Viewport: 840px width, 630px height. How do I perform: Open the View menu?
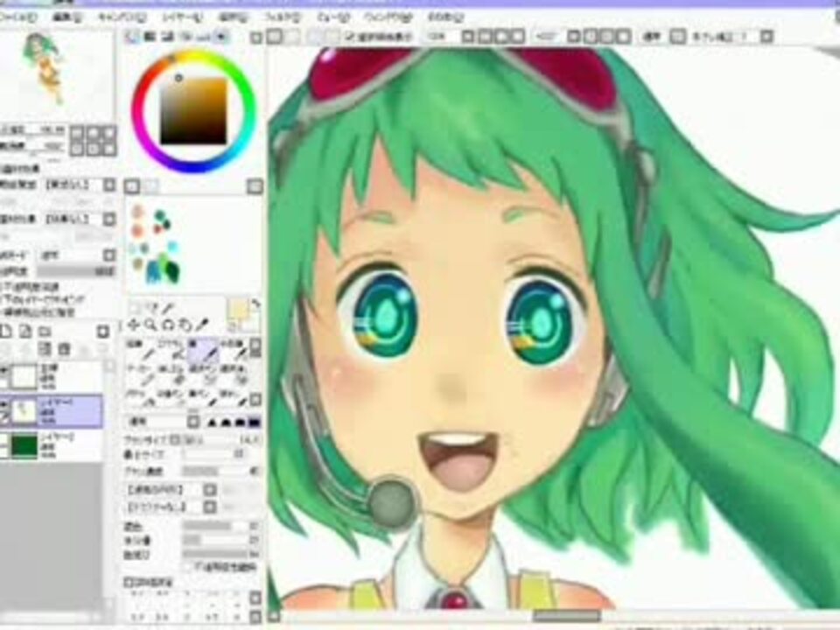(333, 17)
